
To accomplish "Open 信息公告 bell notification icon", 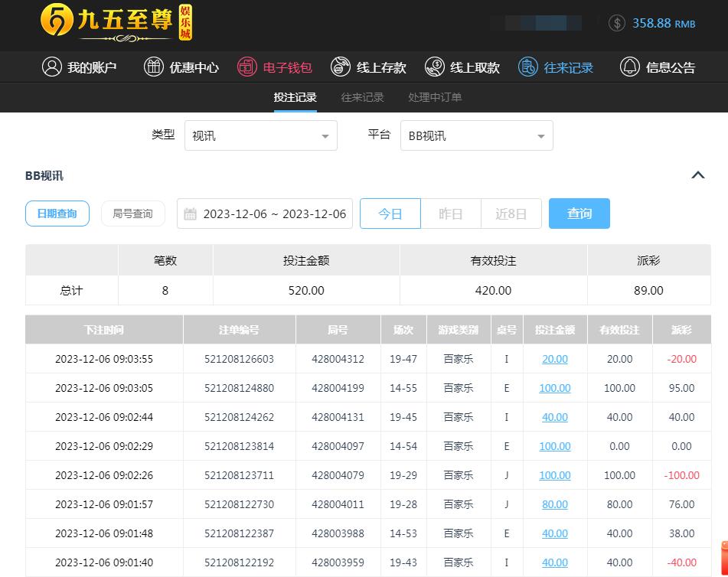I will (x=630, y=67).
